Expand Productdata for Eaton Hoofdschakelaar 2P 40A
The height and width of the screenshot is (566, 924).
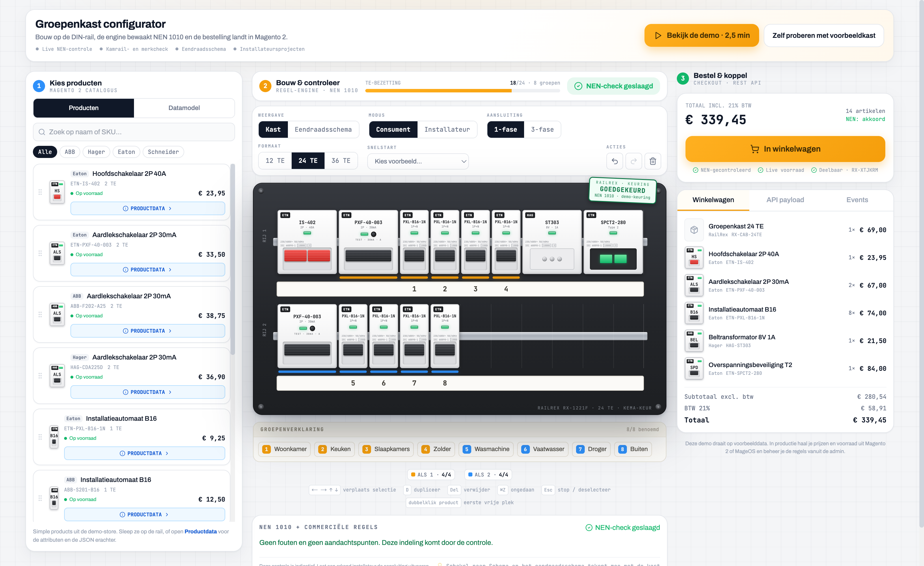pyautogui.click(x=148, y=208)
